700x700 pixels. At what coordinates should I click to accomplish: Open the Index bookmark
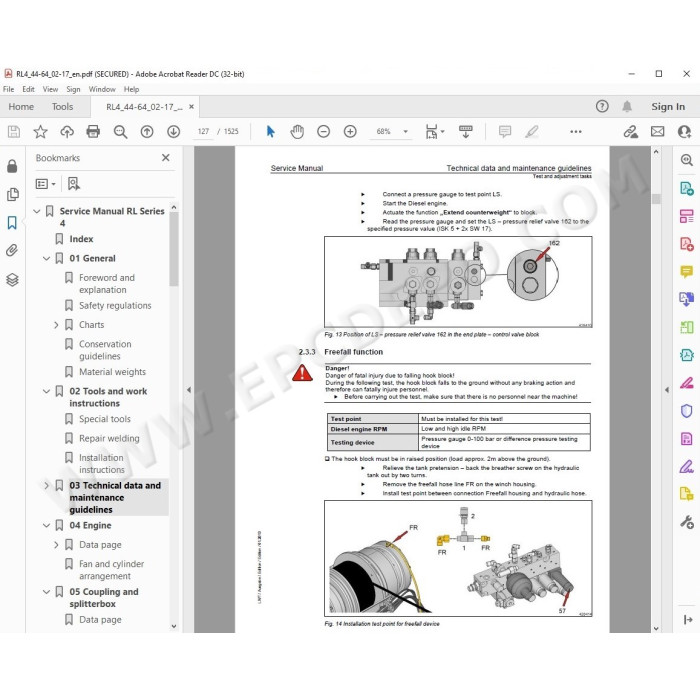coord(81,239)
